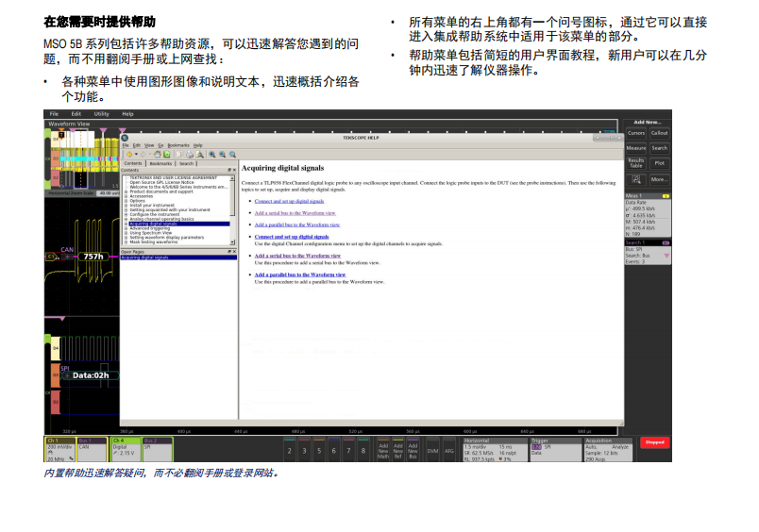Click the More... button
Viewport: 759px width, 532px height.
659,179
